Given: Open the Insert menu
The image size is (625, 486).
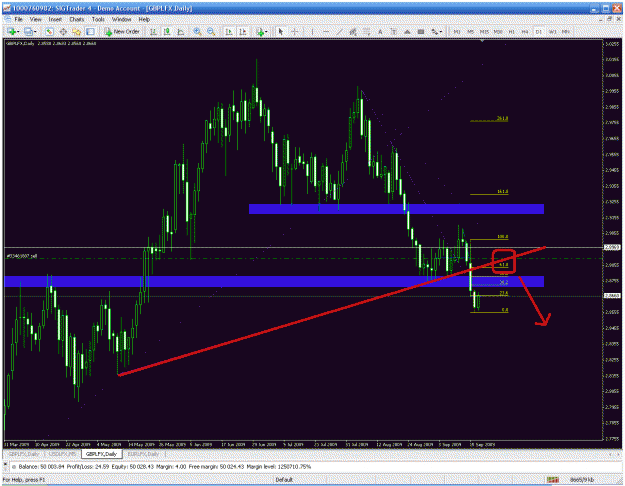Looking at the screenshot, I should [x=55, y=20].
